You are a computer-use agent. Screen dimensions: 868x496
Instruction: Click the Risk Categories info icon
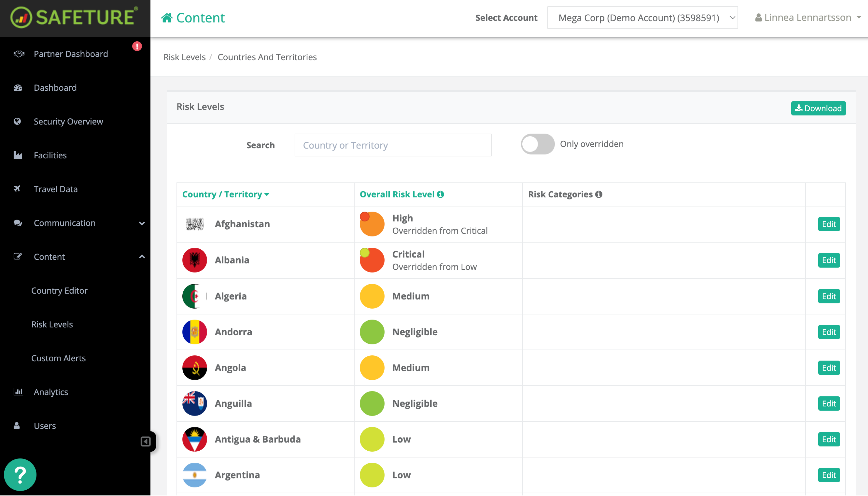599,194
